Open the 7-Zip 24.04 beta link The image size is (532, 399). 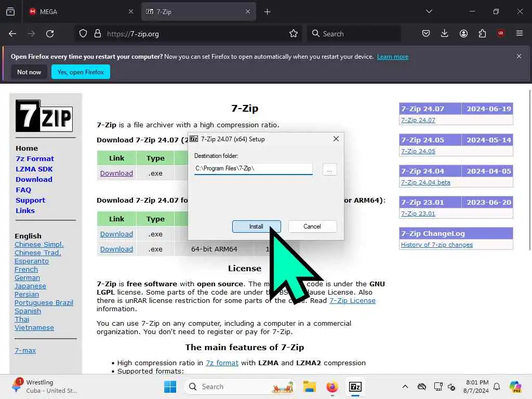point(425,182)
